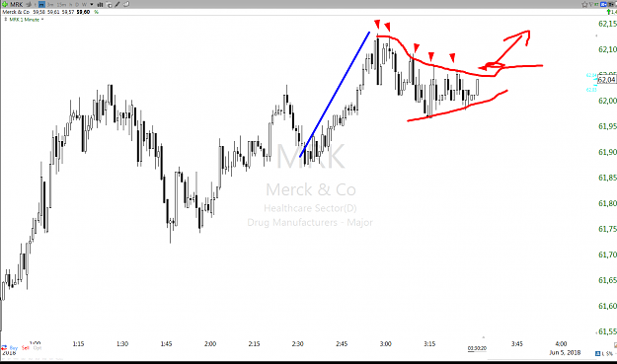This screenshot has height=364, width=617.
Task: Switch chart to daily 'D' interval
Action: [77, 4]
